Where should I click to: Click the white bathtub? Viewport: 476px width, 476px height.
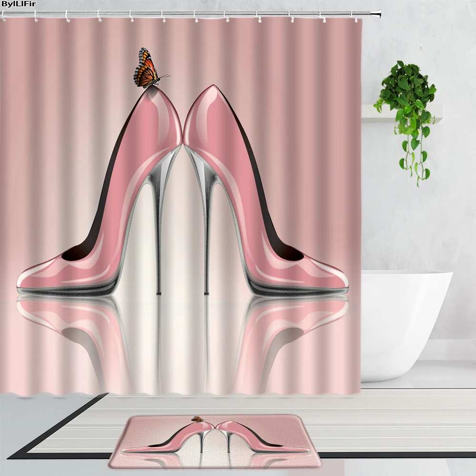coord(406,327)
